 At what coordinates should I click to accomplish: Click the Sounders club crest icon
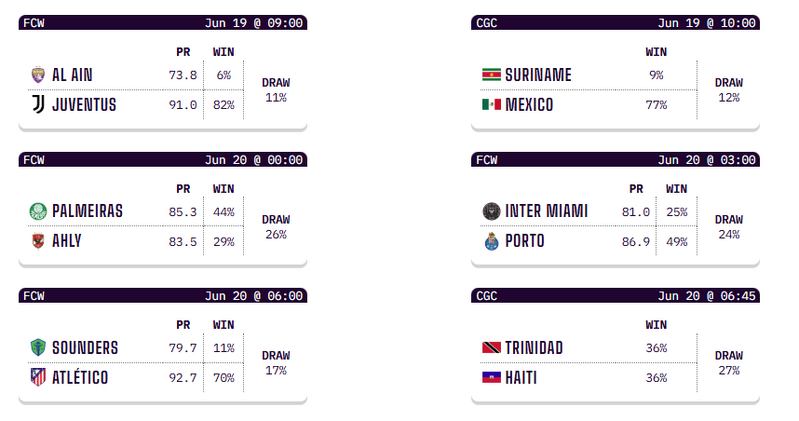[x=38, y=347]
